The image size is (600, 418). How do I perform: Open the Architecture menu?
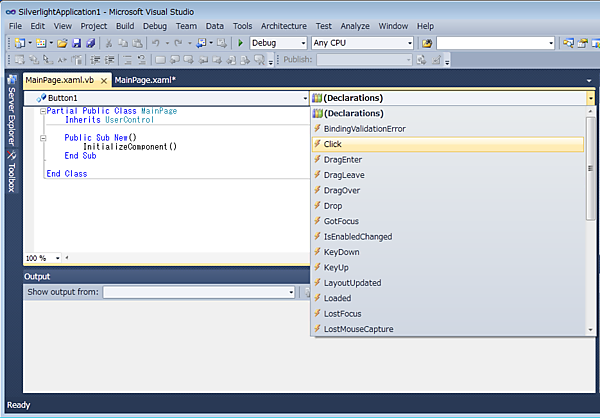(283, 25)
